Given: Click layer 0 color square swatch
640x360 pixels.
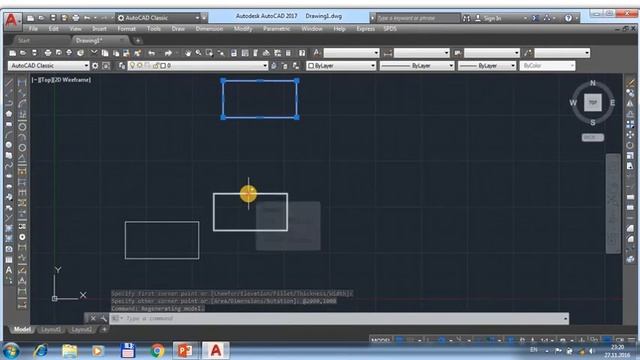Looking at the screenshot, I should point(163,66).
